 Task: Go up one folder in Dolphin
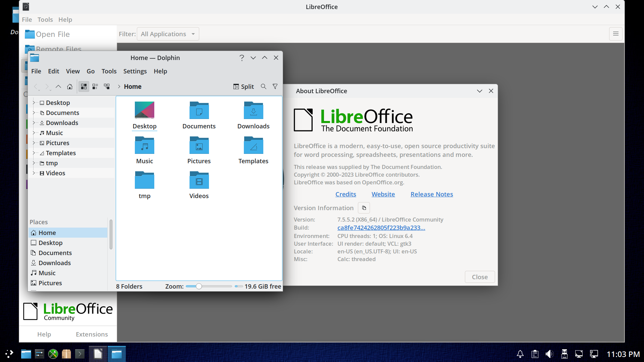[x=58, y=86]
